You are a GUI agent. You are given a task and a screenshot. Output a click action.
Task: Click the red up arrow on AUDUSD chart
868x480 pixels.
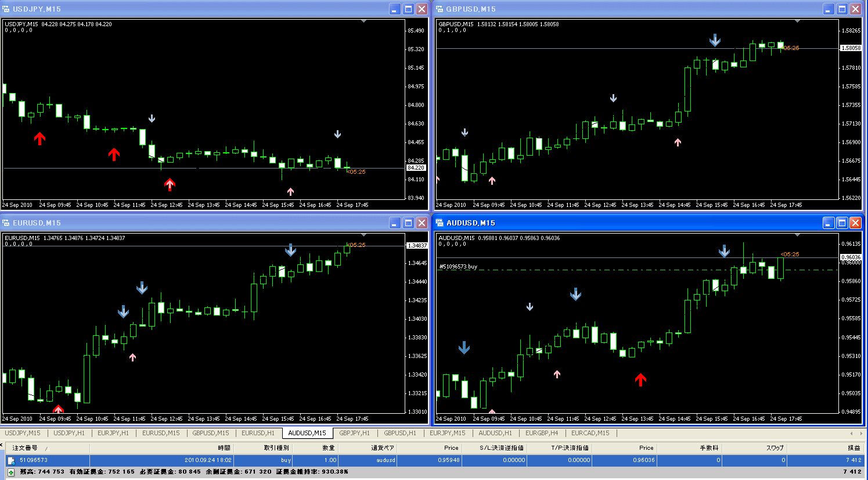(640, 379)
